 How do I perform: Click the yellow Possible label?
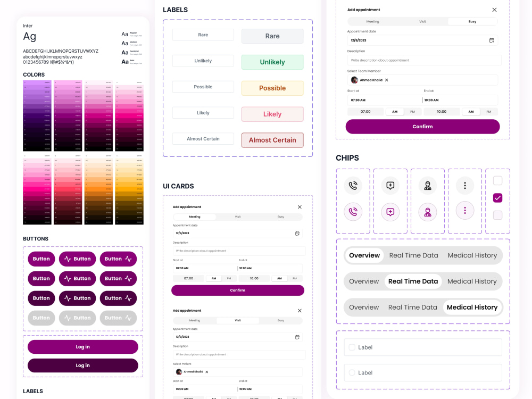[x=272, y=88]
